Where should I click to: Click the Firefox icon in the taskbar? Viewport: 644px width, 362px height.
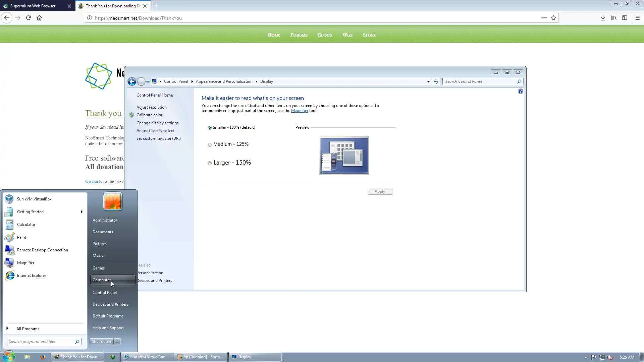pyautogui.click(x=42, y=357)
